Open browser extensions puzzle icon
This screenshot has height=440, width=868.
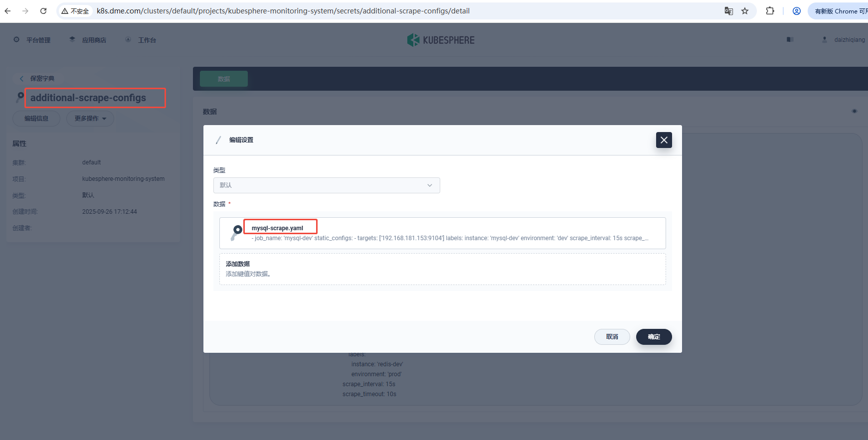click(x=770, y=11)
